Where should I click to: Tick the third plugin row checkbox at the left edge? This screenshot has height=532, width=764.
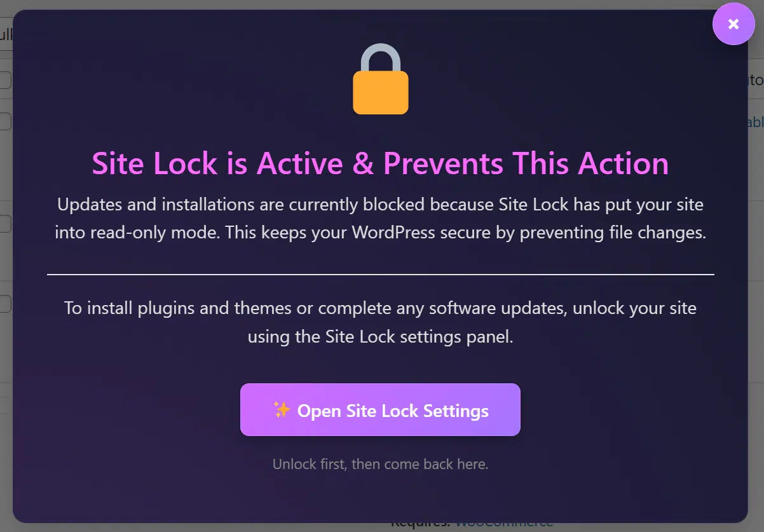5,224
